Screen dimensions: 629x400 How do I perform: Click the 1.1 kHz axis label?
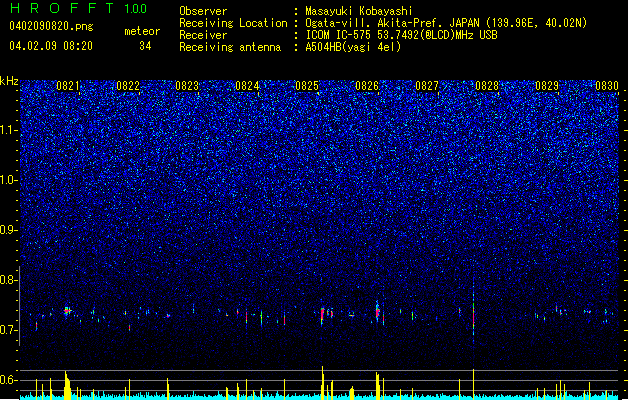[x=9, y=130]
